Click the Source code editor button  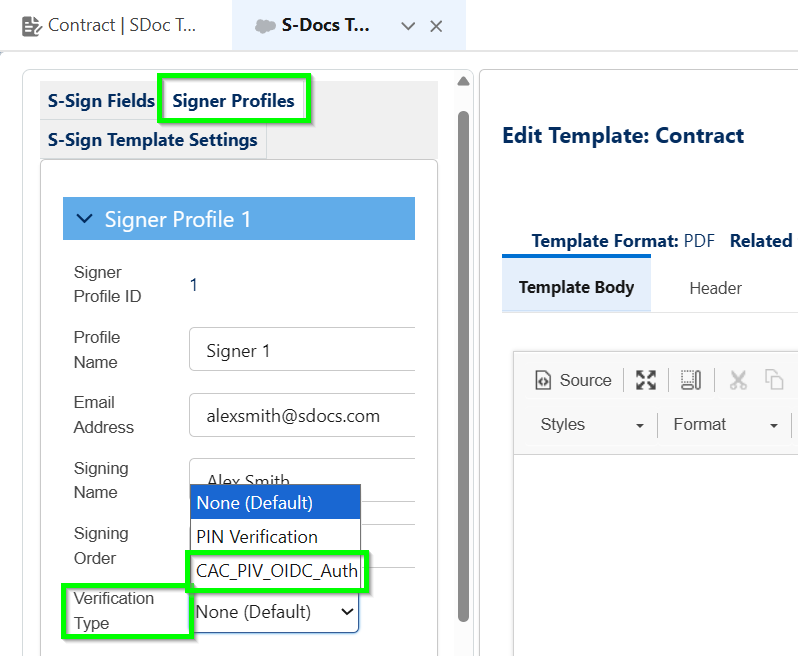(x=574, y=380)
